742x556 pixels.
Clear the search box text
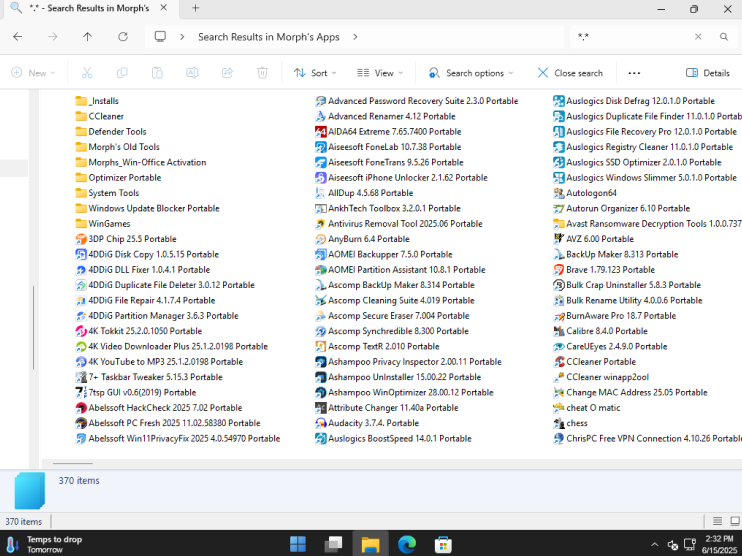pyautogui.click(x=698, y=36)
